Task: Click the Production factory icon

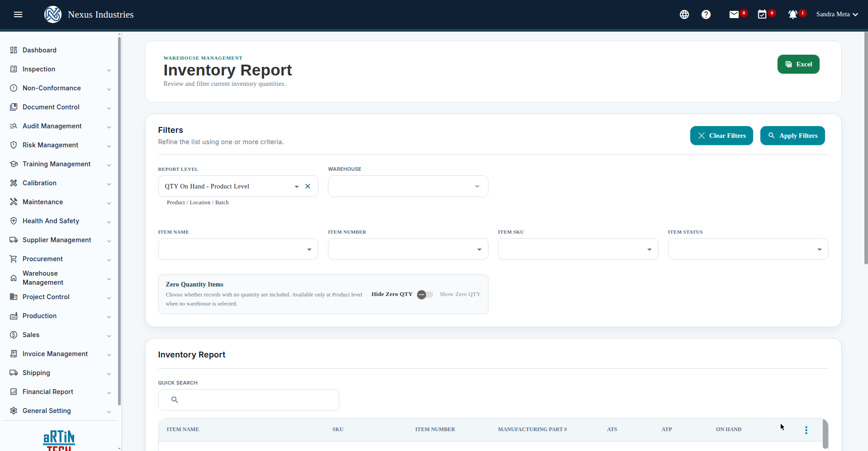Action: pyautogui.click(x=14, y=316)
